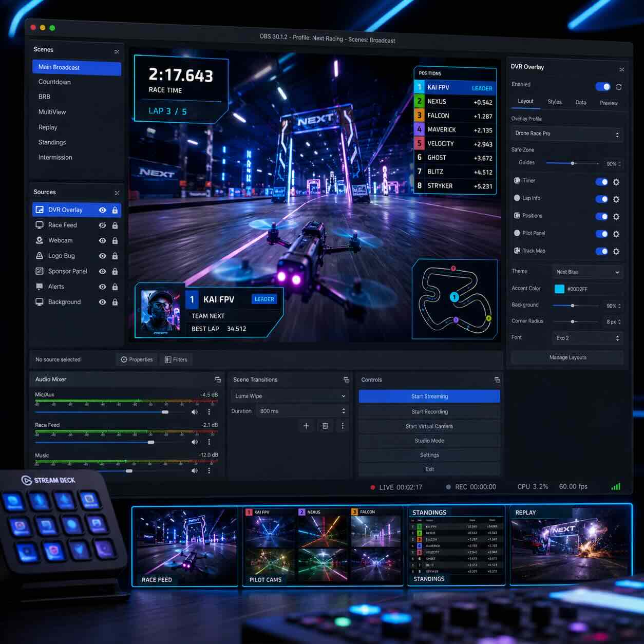Pop out the Controls dock
The height and width of the screenshot is (644, 644).
click(x=497, y=380)
